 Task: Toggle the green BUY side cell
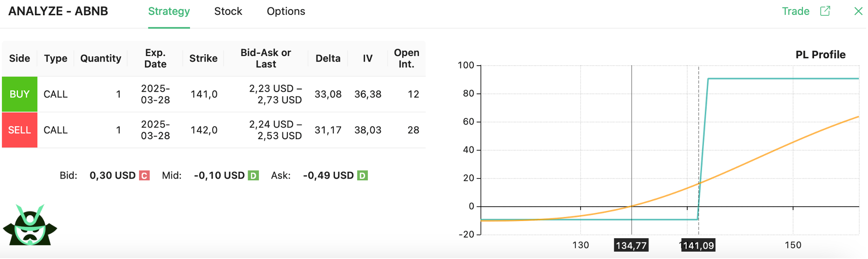(19, 94)
